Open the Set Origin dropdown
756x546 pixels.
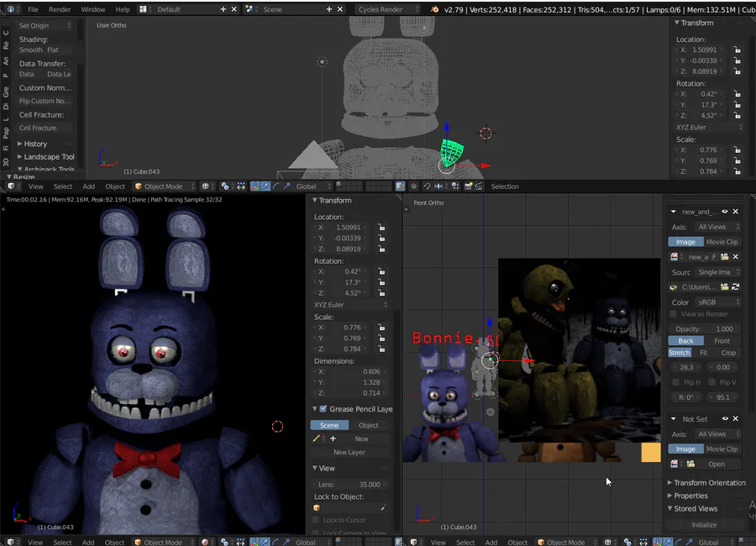[45, 25]
